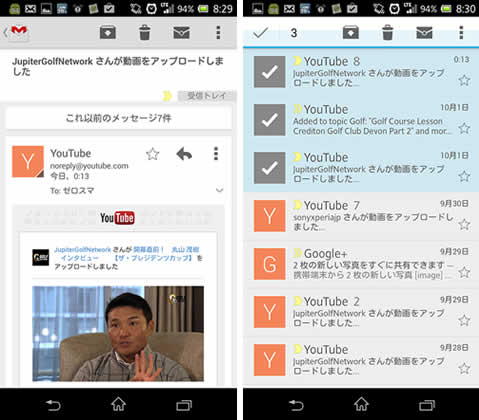Reply to the YouTube message
This screenshot has height=420, width=479.
[x=184, y=154]
